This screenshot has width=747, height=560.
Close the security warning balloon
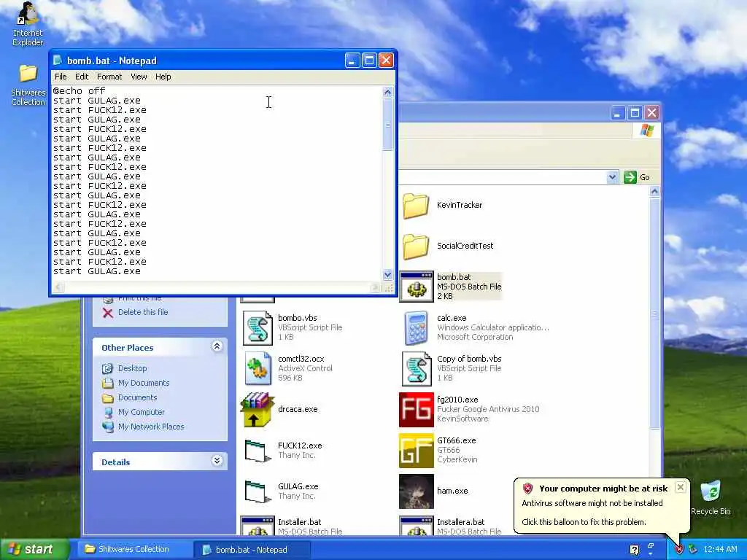click(681, 487)
